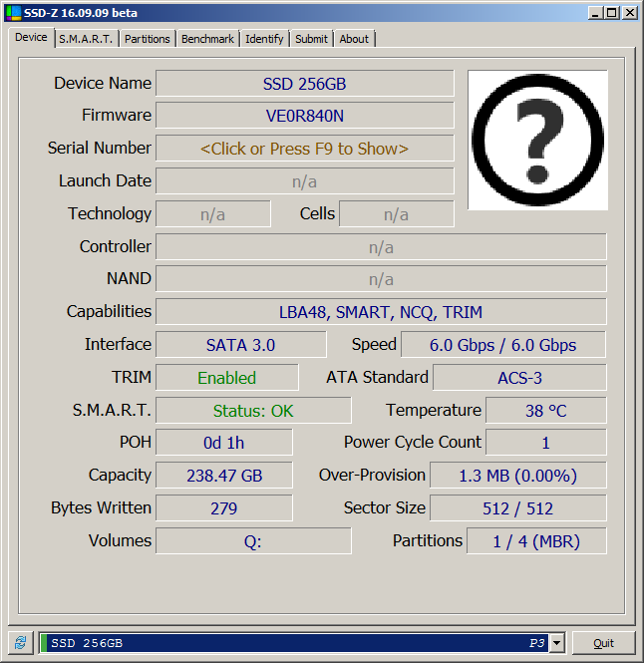
Task: Click the Device Name value SSD 256GB
Action: click(304, 84)
